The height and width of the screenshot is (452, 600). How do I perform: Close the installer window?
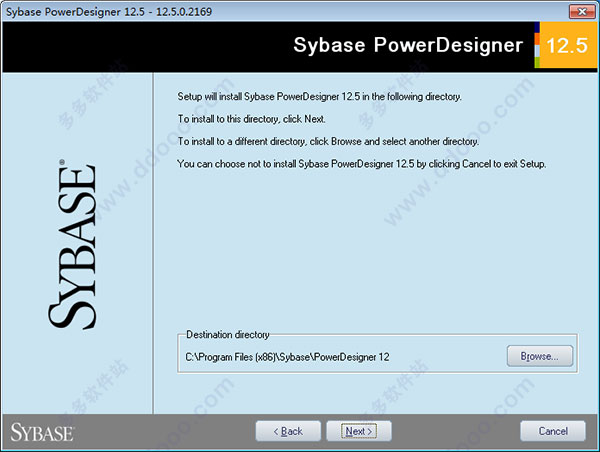pyautogui.click(x=582, y=11)
